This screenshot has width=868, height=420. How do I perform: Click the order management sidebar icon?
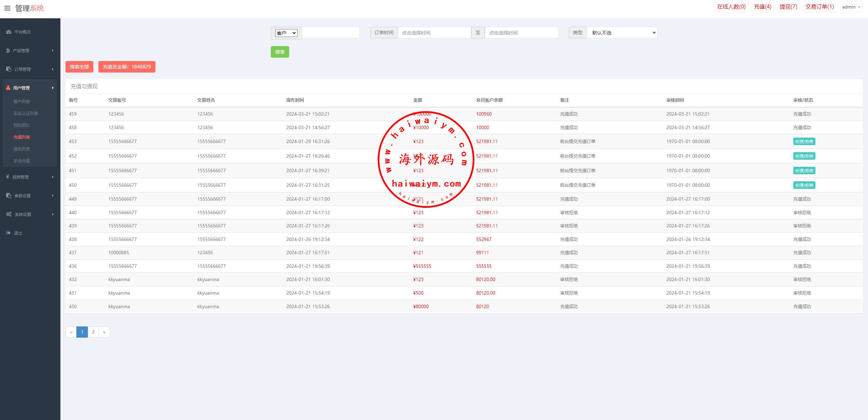tap(9, 69)
